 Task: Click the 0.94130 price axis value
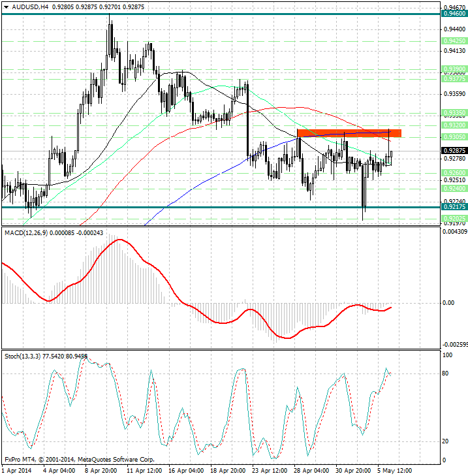[x=454, y=51]
